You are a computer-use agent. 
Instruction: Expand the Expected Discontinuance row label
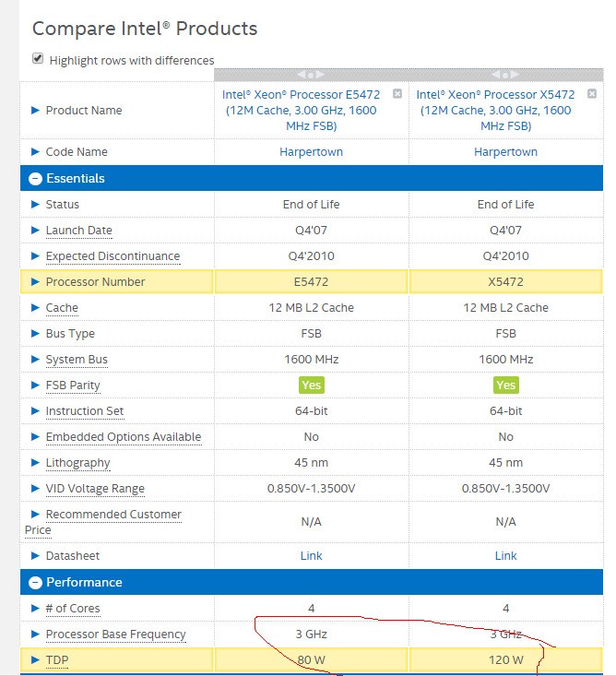[x=113, y=256]
